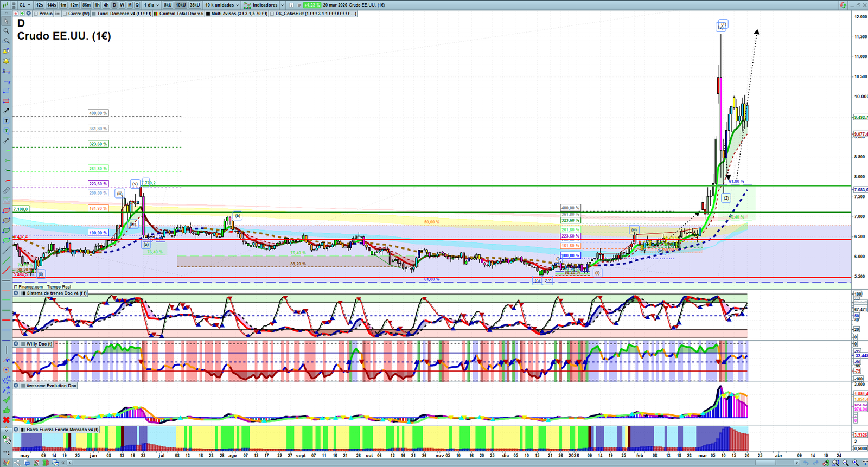
Task: Pick the arrow drawing tool
Action: [x=6, y=111]
